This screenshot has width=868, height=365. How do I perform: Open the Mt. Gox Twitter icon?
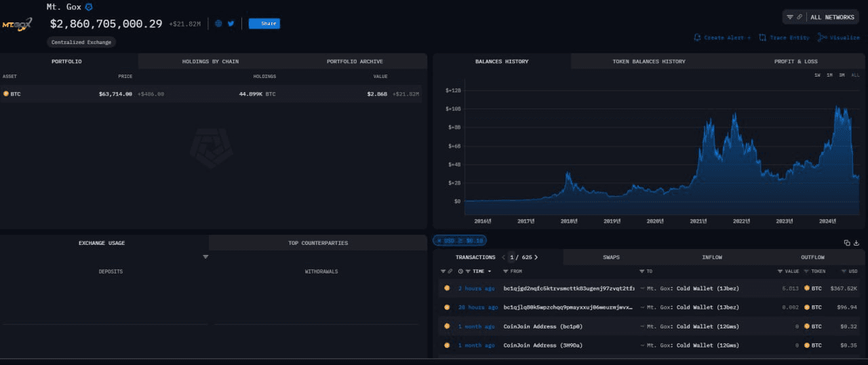[x=231, y=23]
